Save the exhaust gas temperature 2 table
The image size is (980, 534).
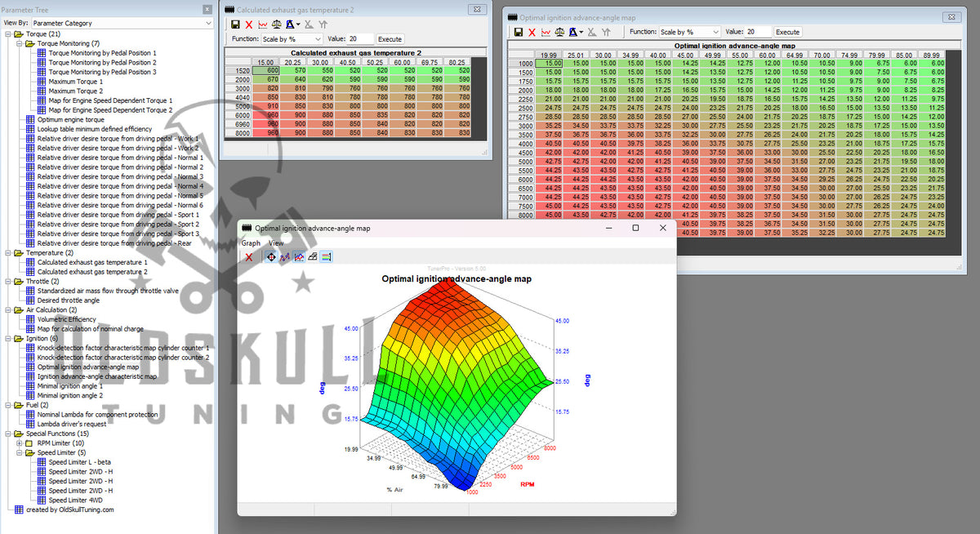235,24
